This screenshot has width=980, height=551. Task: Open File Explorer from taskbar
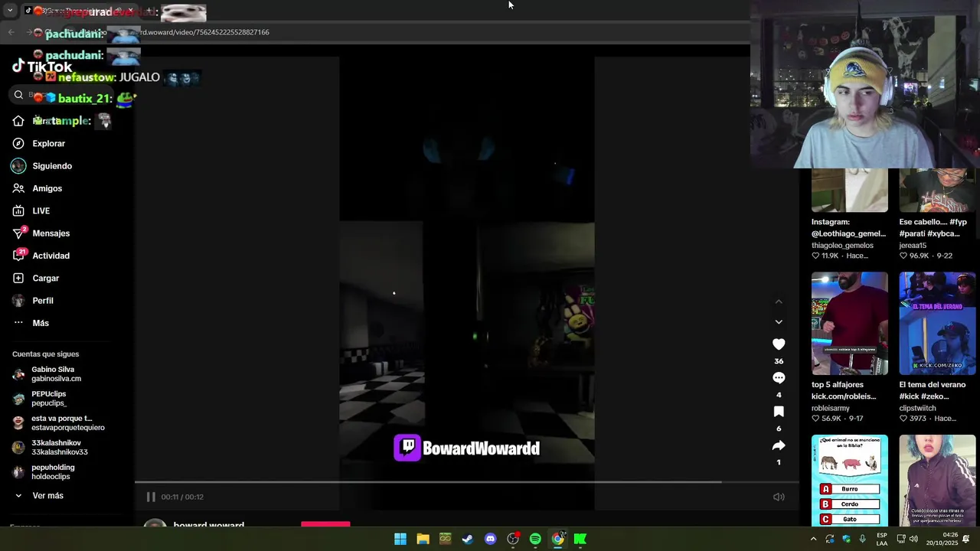(x=423, y=539)
